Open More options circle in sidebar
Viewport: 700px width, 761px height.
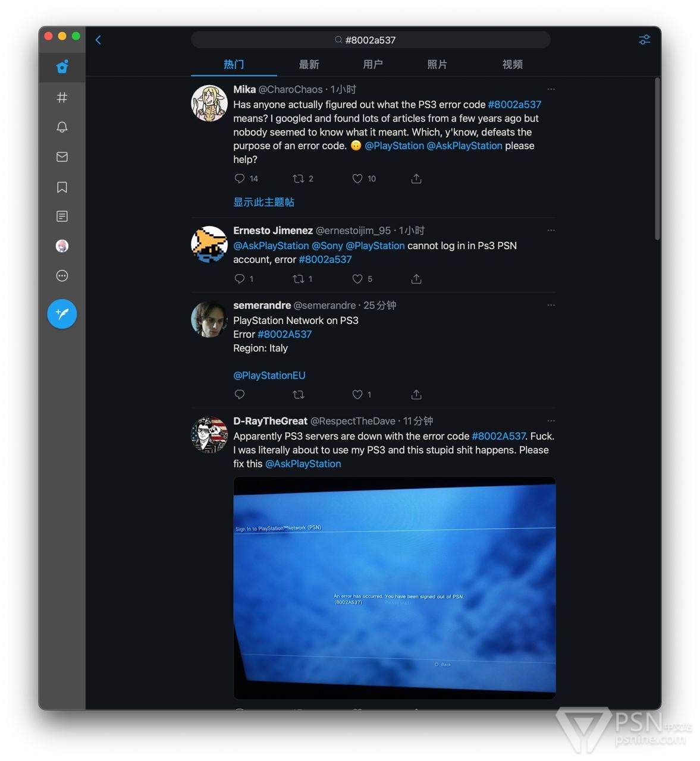click(62, 276)
